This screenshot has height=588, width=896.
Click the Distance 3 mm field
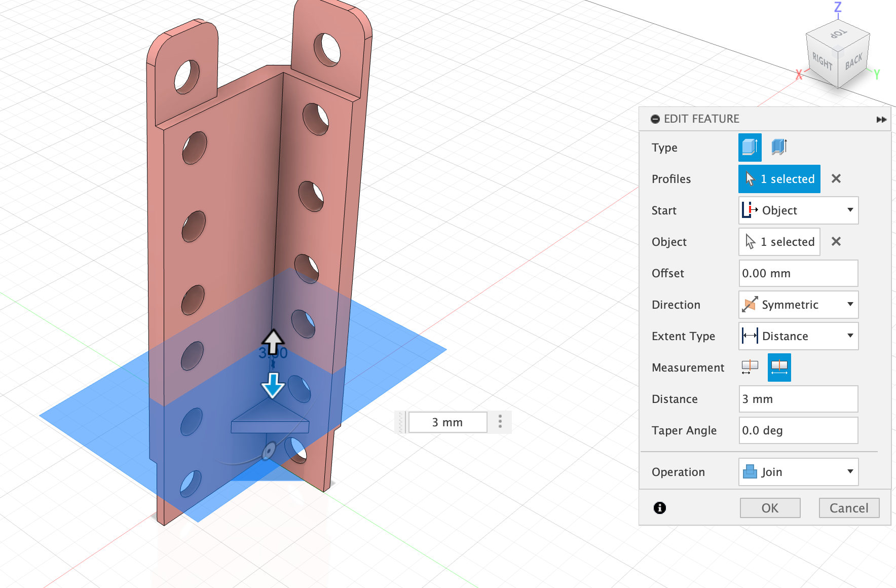(x=798, y=399)
